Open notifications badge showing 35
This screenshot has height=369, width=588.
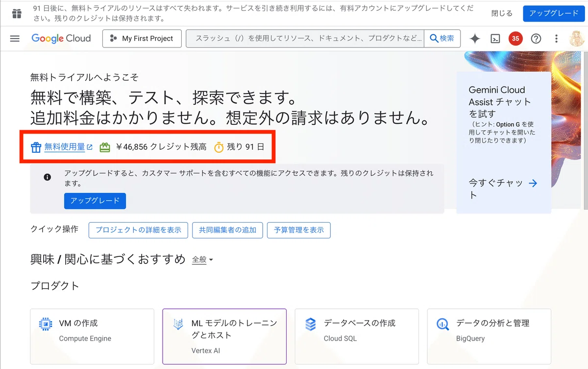(515, 39)
